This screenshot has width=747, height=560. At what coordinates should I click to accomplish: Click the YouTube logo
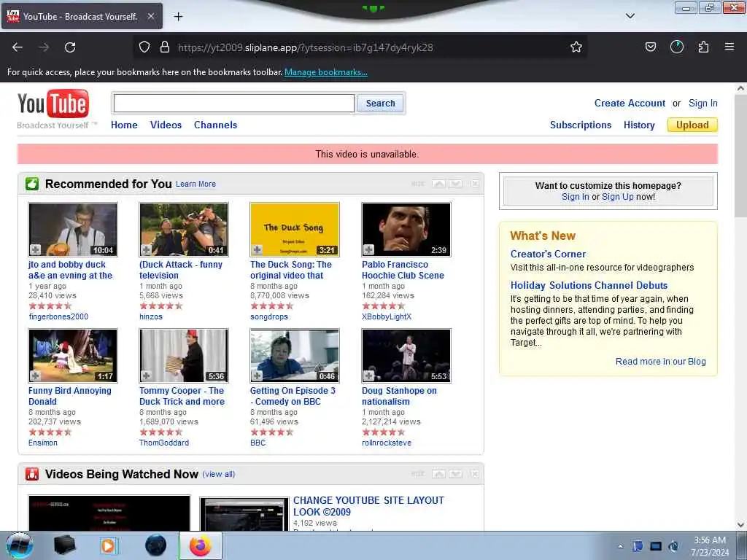(x=53, y=104)
